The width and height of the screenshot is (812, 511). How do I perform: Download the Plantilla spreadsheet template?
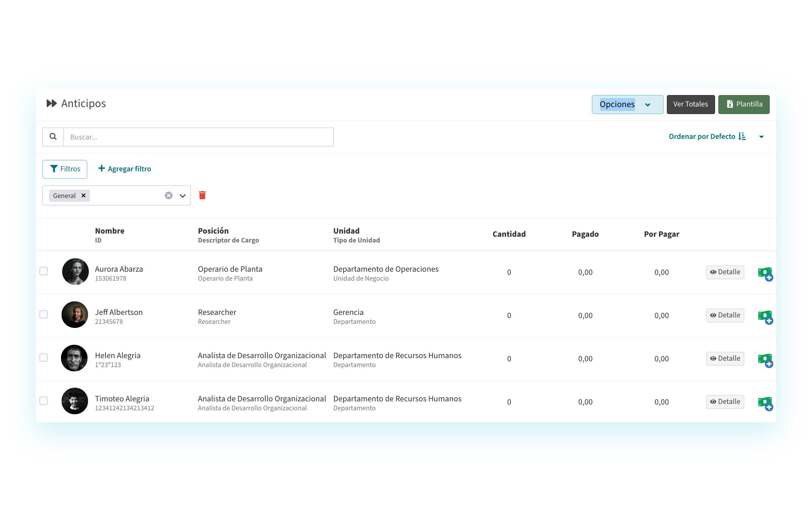[744, 105]
